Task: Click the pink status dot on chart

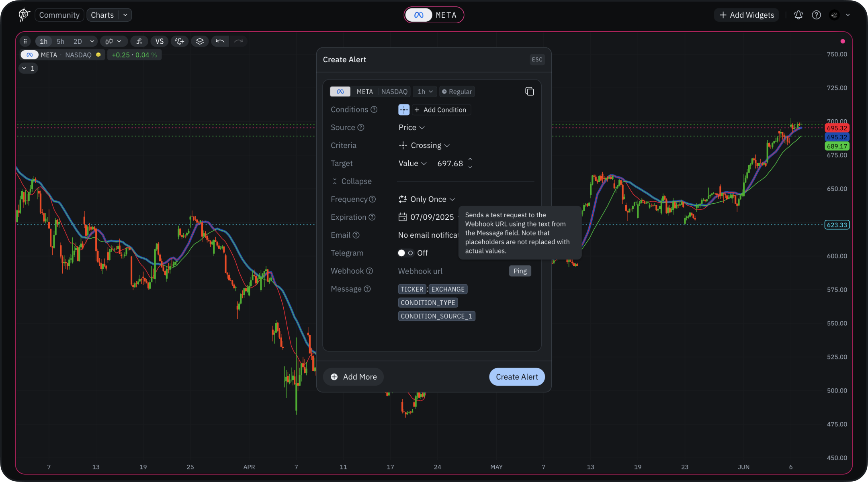Action: (x=843, y=41)
